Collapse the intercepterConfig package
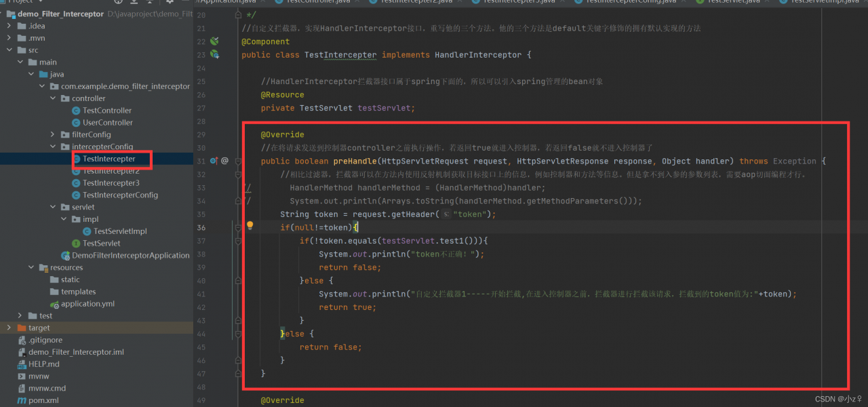This screenshot has width=868, height=407. tap(54, 147)
